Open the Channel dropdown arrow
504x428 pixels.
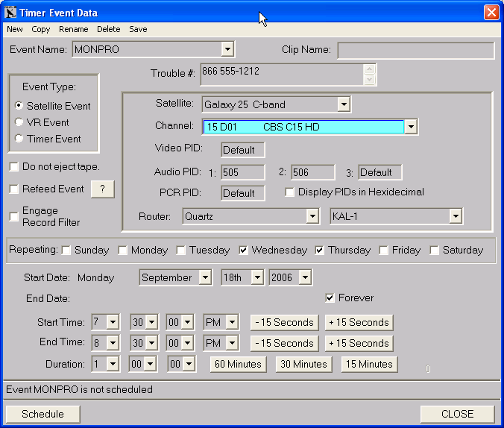[410, 128]
